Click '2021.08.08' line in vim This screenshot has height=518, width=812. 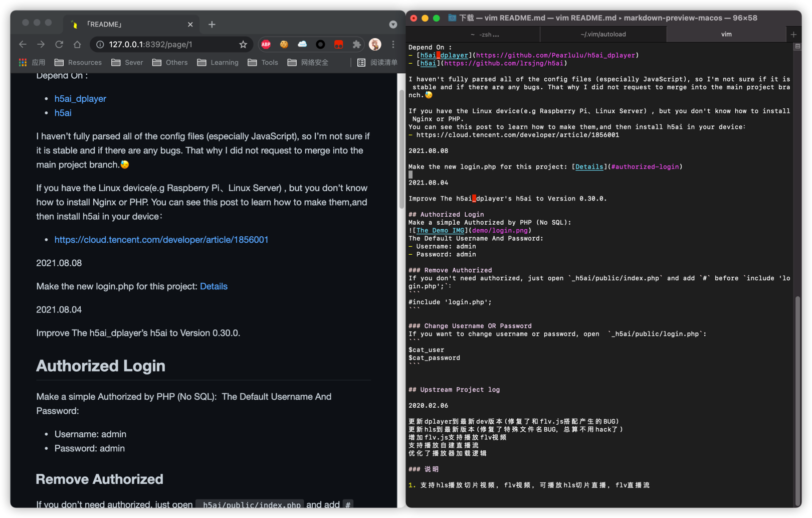(429, 151)
